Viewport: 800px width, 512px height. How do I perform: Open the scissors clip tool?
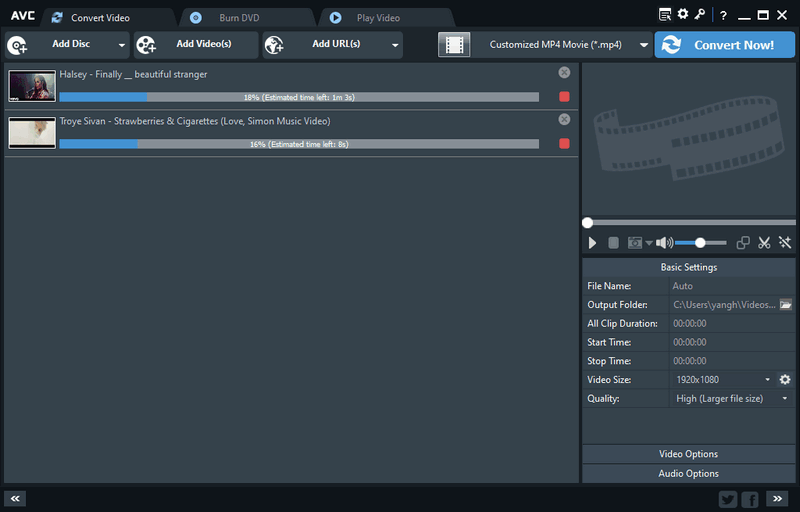click(x=764, y=243)
